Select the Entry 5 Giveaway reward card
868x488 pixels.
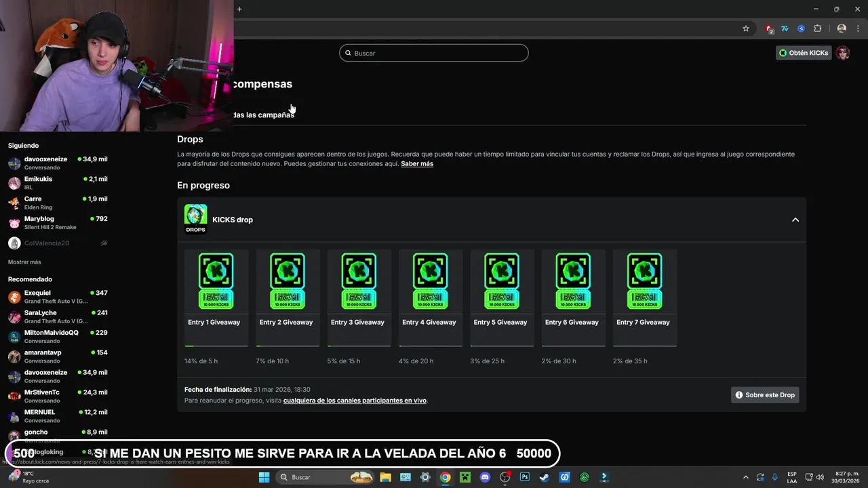502,298
